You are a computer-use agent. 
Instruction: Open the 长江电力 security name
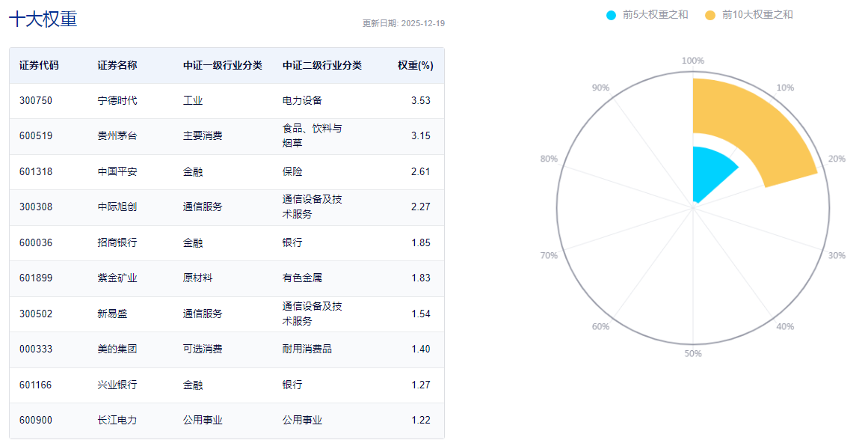point(117,420)
